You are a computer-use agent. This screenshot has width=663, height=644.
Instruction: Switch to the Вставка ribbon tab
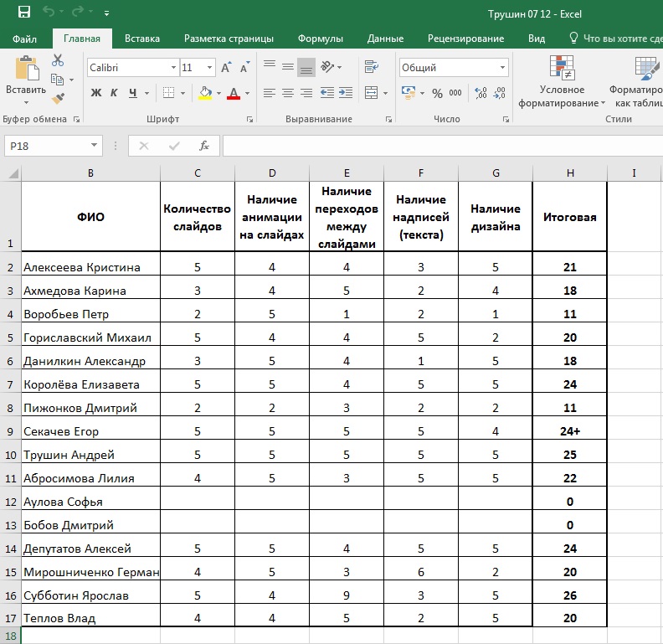coord(142,39)
